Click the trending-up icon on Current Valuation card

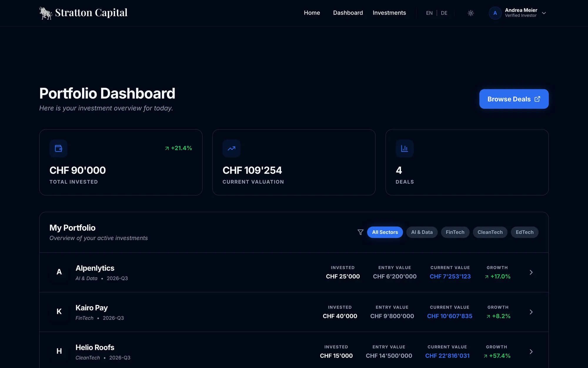231,148
